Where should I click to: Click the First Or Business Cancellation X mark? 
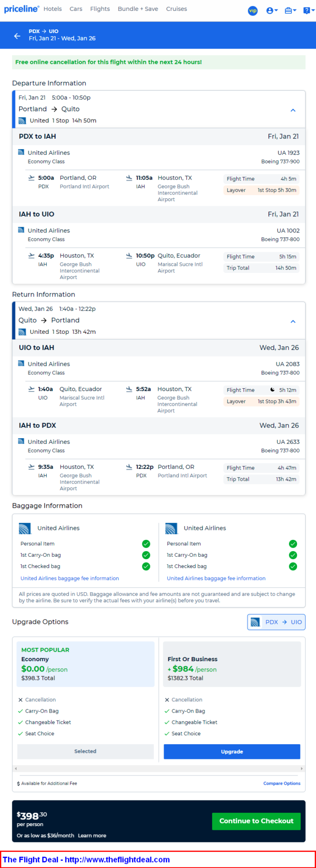[x=167, y=700]
